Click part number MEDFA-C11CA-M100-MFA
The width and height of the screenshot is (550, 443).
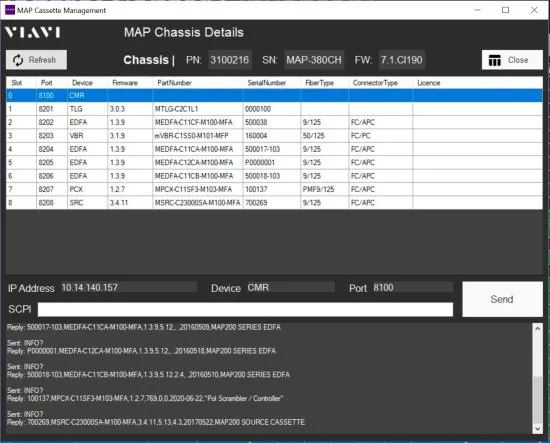197,149
